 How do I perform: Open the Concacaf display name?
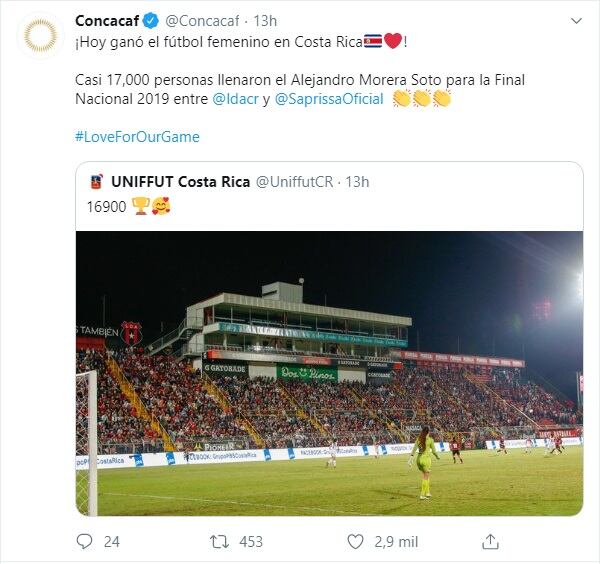[x=107, y=20]
